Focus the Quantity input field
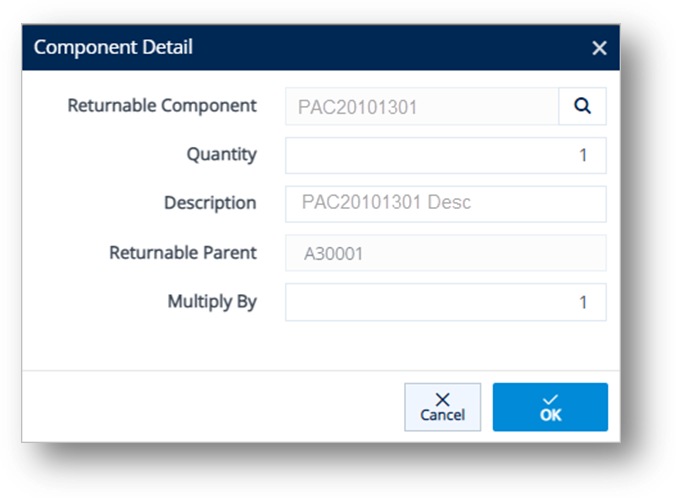The width and height of the screenshot is (676, 498). click(446, 155)
